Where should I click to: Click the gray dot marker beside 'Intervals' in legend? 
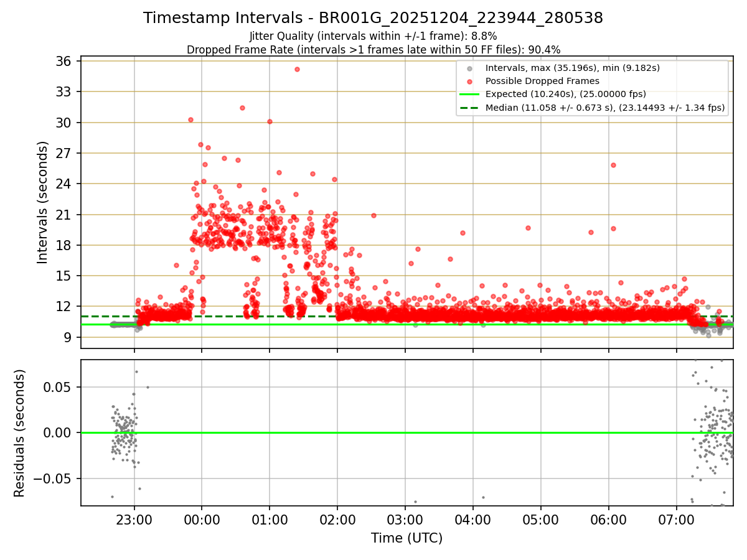point(470,68)
